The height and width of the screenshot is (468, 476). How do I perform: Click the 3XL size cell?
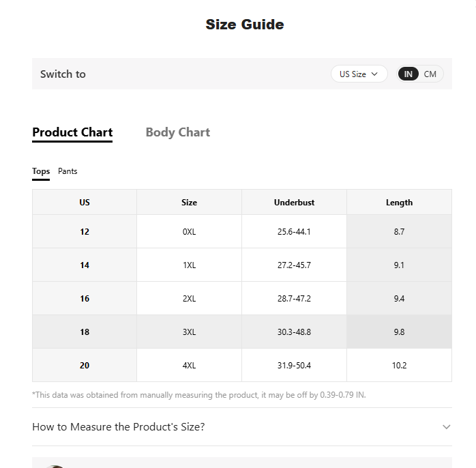[189, 332]
